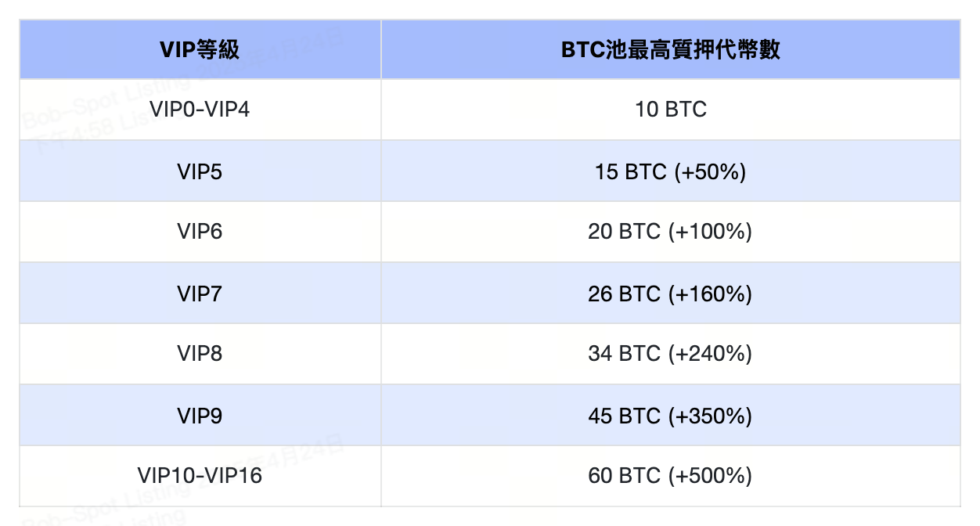Click the VIP5 level cell

click(200, 171)
